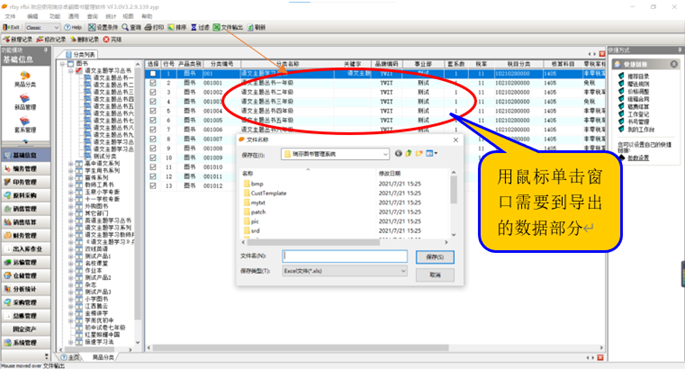Image resolution: width=685 pixels, height=369 pixels.
Task: Toggle the checkbox in grid row 11
Action: (x=153, y=167)
